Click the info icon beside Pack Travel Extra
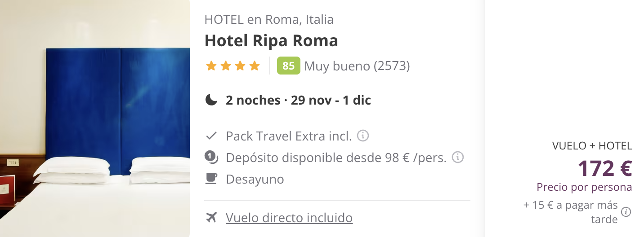This screenshot has height=237, width=644. pos(363,136)
